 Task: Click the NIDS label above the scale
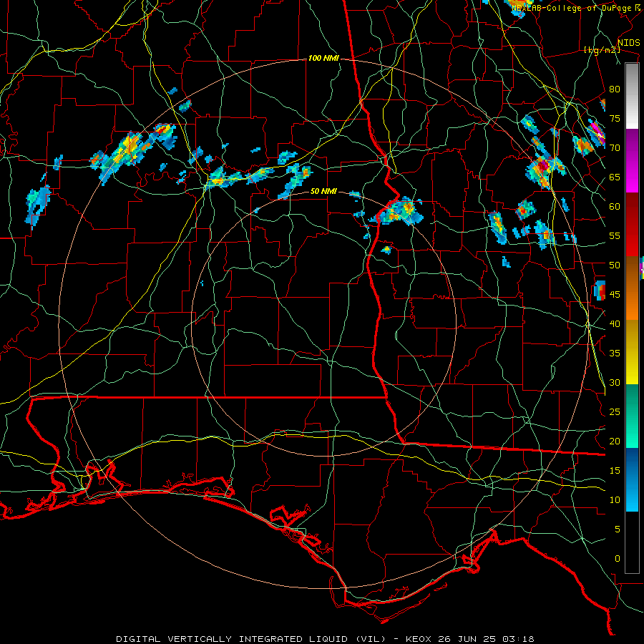[x=628, y=43]
